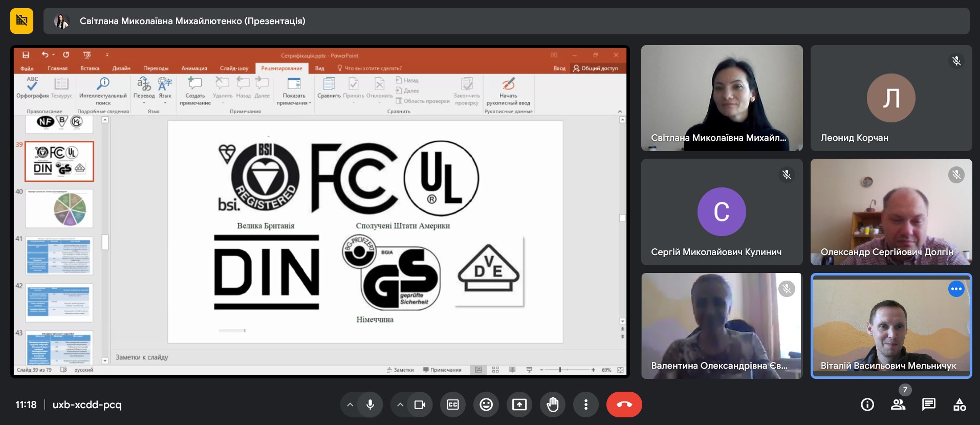Click ribbon display options icon in title bar
This screenshot has width=980, height=425.
[x=554, y=55]
